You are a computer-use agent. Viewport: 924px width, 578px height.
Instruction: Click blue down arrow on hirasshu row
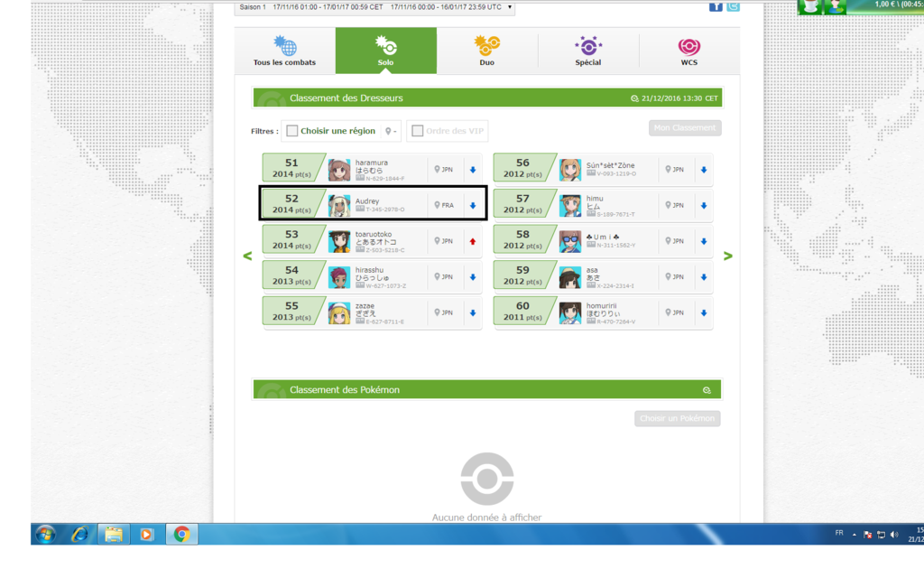[x=473, y=277]
